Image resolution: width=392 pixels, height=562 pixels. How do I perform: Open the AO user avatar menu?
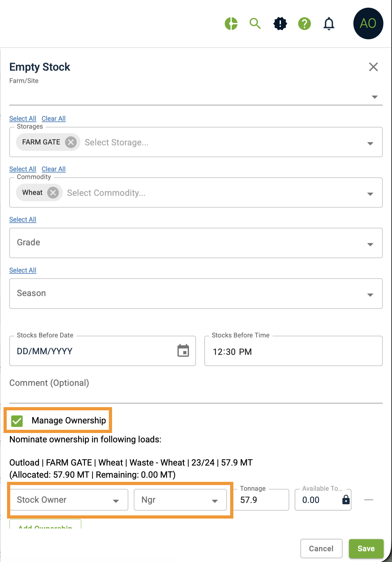368,24
